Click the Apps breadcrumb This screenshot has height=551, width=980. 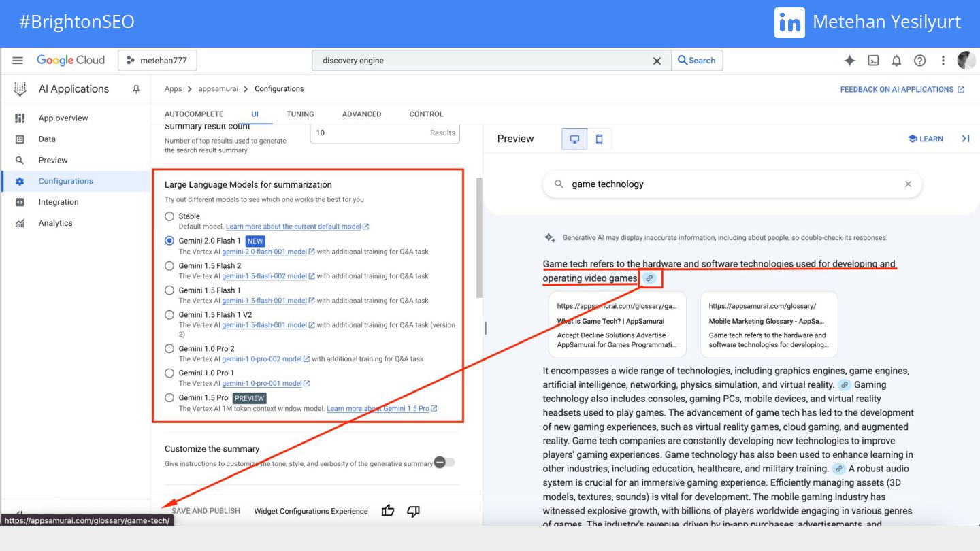click(x=174, y=89)
